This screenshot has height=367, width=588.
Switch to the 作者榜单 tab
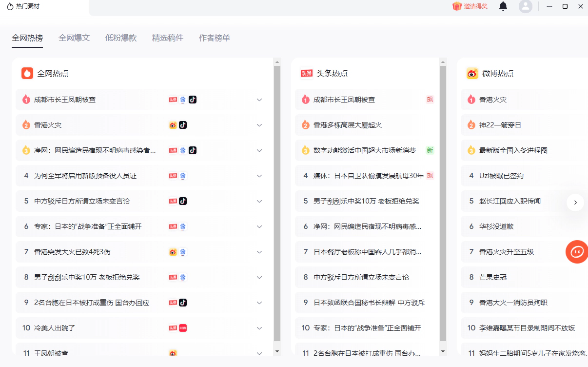pyautogui.click(x=214, y=38)
